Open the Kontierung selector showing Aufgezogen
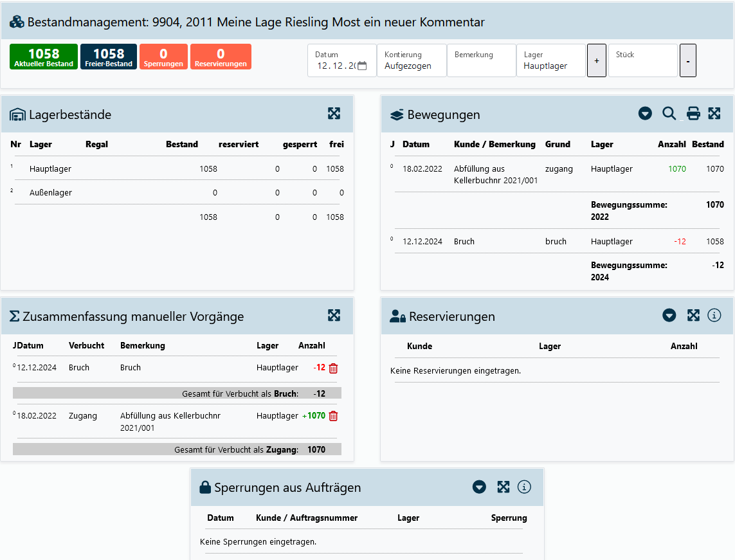The width and height of the screenshot is (735, 560). point(412,66)
